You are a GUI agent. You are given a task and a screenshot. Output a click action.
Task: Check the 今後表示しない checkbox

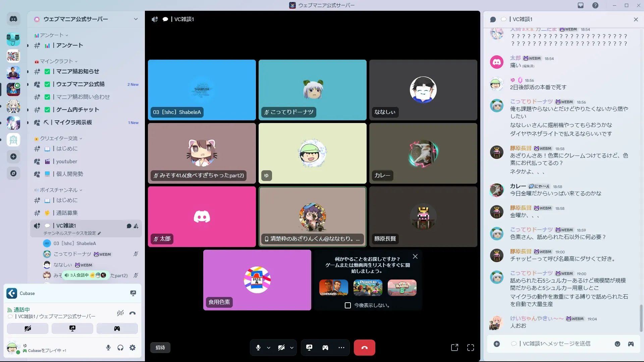348,305
